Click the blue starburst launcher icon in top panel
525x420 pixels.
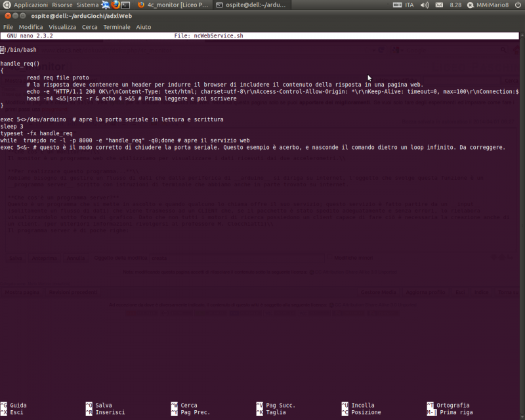coord(106,5)
